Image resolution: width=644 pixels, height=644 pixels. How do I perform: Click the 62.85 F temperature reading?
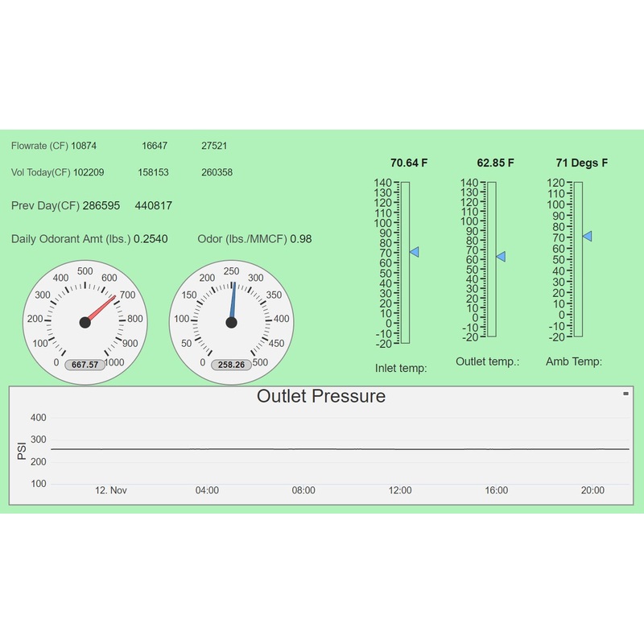[495, 163]
